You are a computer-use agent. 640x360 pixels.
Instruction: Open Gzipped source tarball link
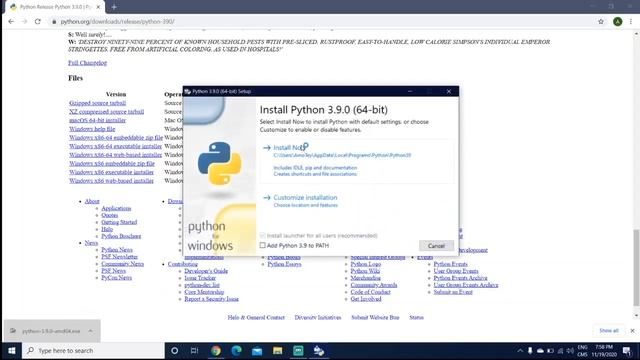(x=98, y=103)
